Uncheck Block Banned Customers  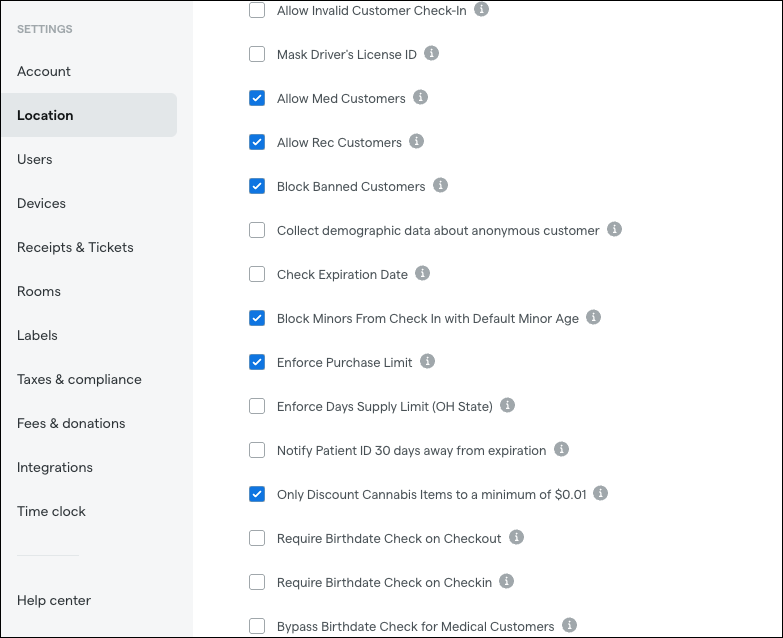tap(257, 186)
